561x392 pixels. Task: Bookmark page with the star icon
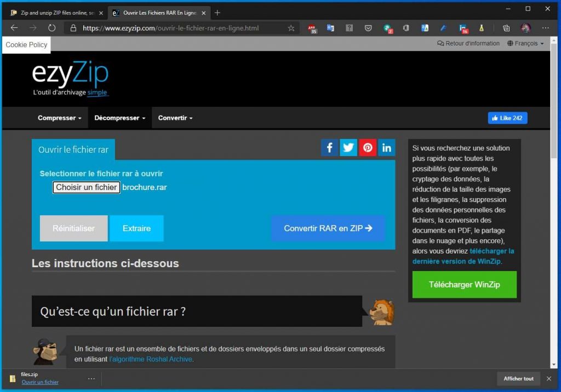[x=291, y=28]
